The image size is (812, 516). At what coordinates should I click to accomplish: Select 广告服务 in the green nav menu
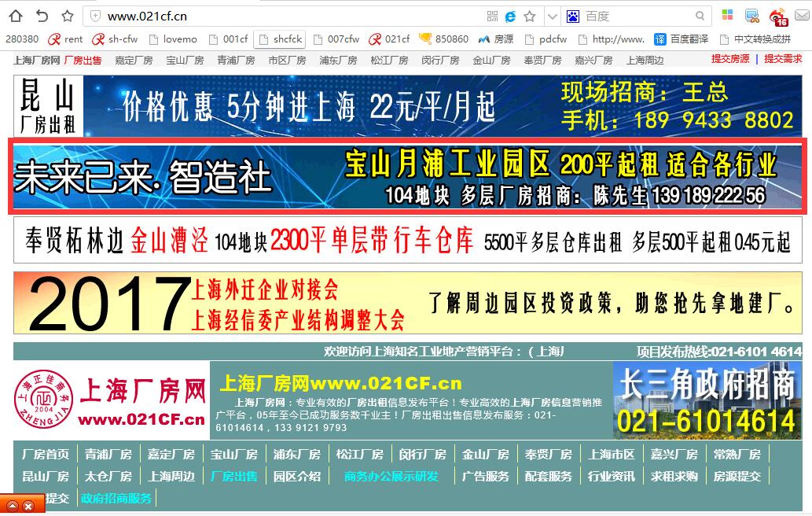(486, 476)
